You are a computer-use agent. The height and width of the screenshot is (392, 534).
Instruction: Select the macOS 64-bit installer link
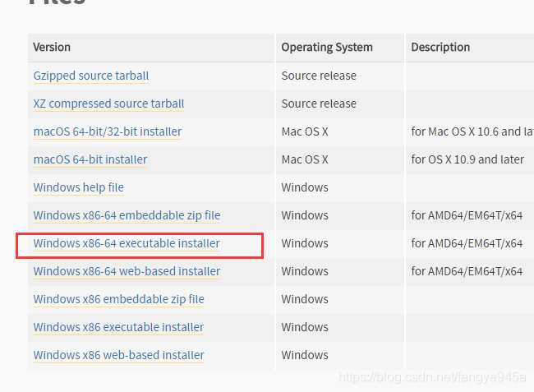point(90,159)
